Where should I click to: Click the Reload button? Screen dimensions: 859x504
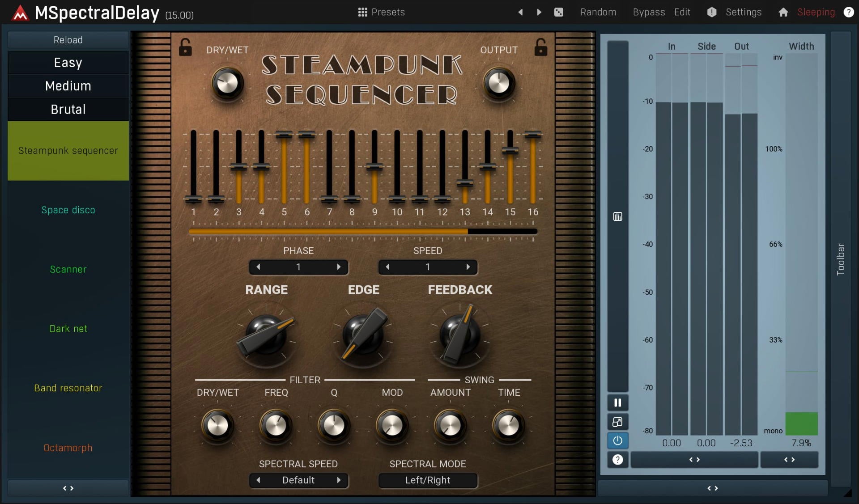pos(68,40)
